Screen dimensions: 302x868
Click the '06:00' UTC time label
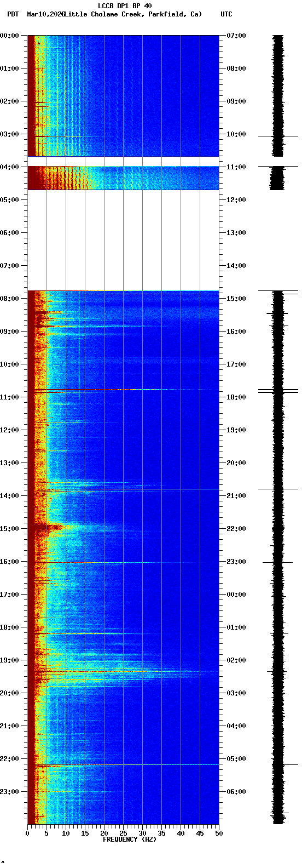(x=236, y=792)
